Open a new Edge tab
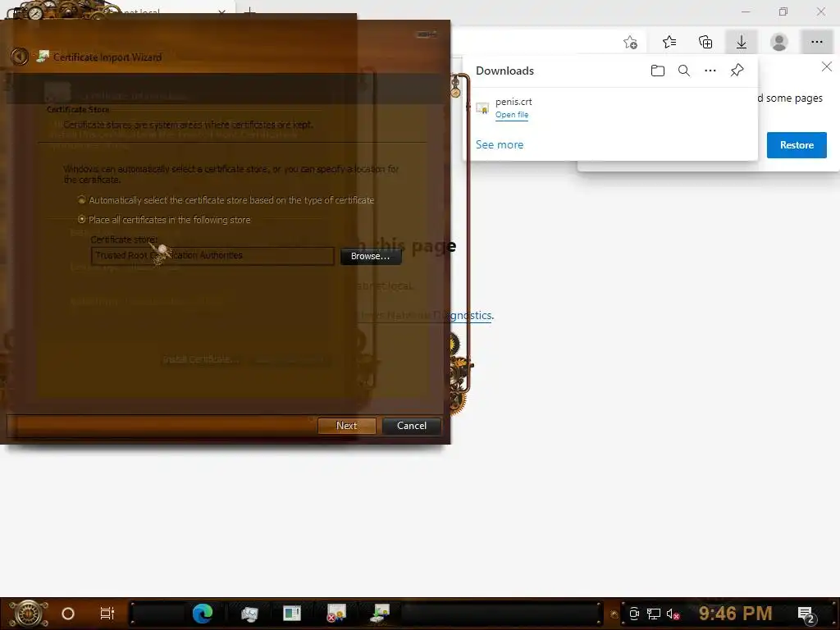 (249, 11)
